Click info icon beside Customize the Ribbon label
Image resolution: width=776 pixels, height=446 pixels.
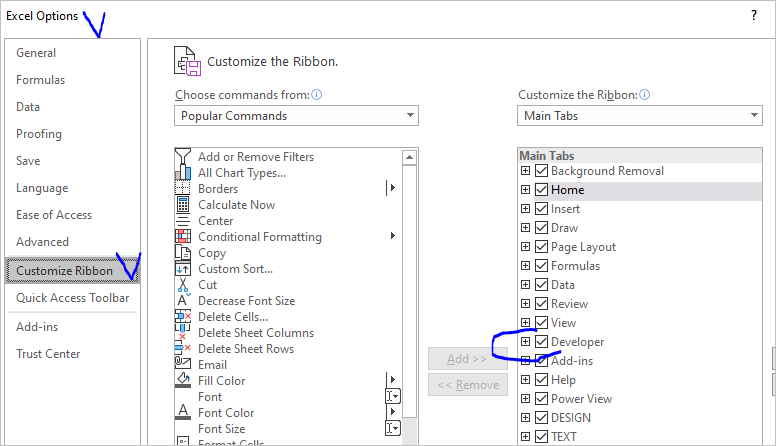644,95
